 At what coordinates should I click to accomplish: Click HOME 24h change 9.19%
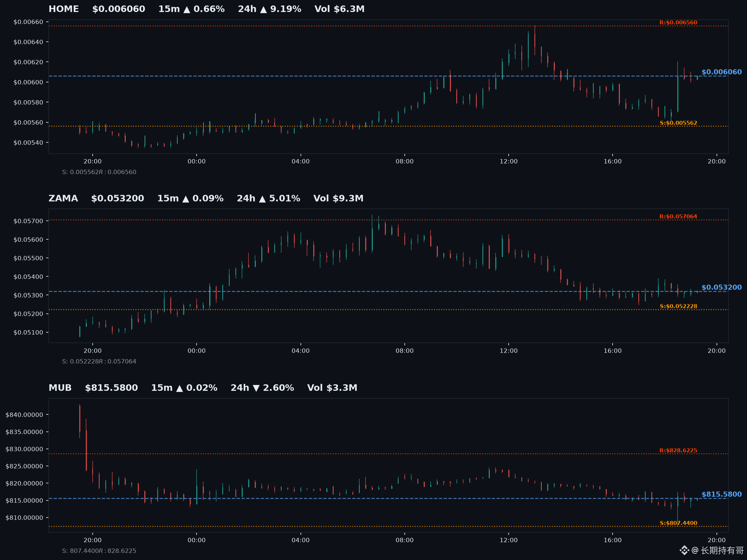coord(270,9)
